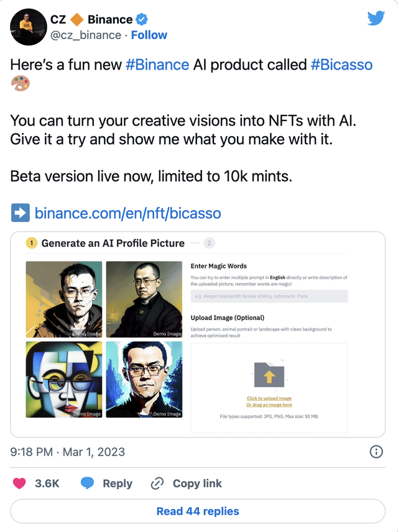Click the Twitter bird logo
Viewport: 398px width, 532px height.
click(x=376, y=18)
